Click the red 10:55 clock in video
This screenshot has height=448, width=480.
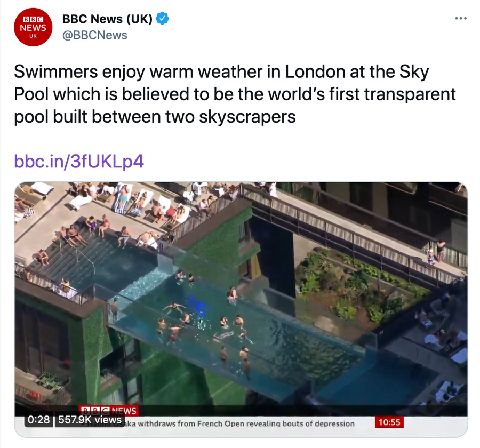(389, 422)
